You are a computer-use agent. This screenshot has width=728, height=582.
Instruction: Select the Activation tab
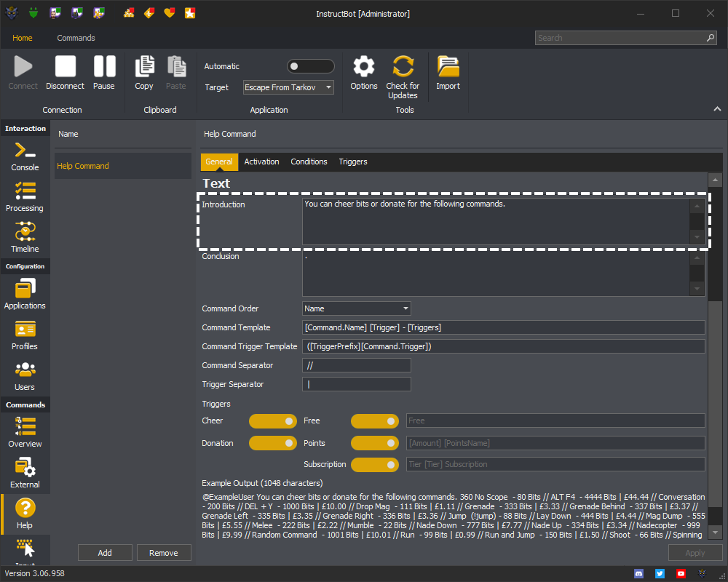tap(262, 162)
